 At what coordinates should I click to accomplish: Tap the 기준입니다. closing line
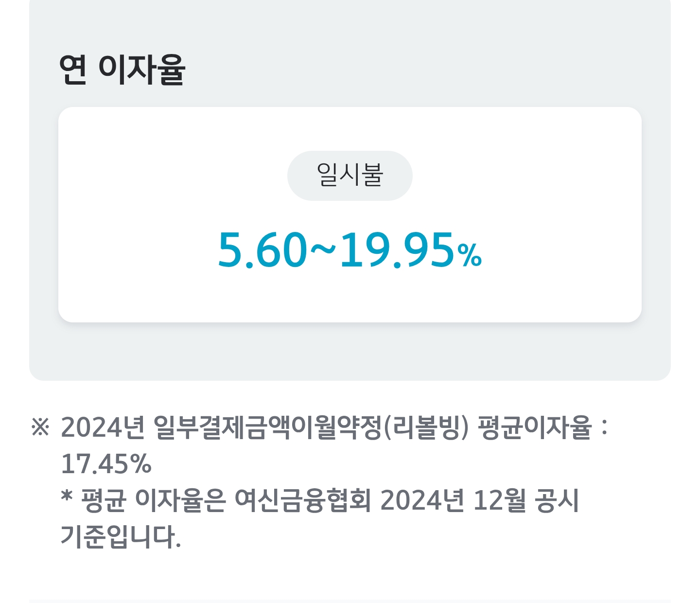[121, 537]
